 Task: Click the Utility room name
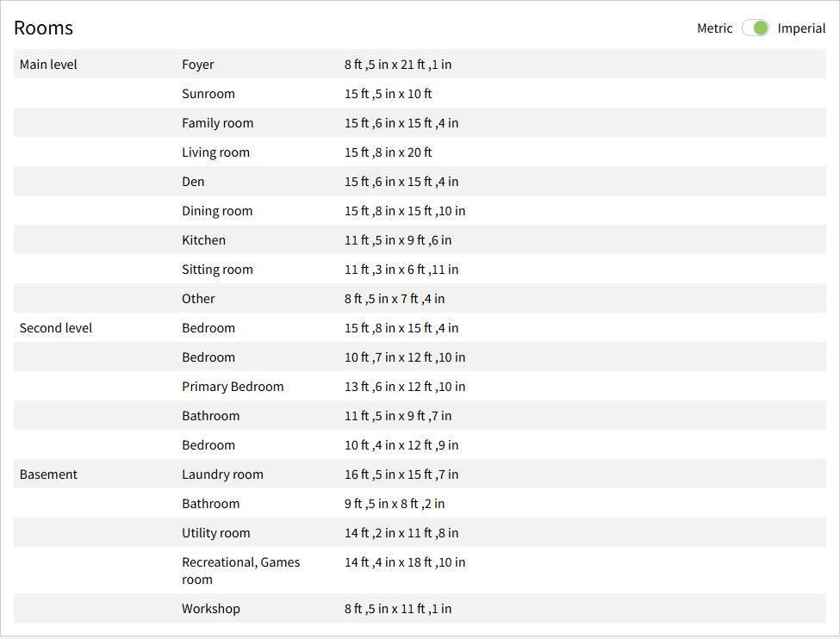point(216,533)
